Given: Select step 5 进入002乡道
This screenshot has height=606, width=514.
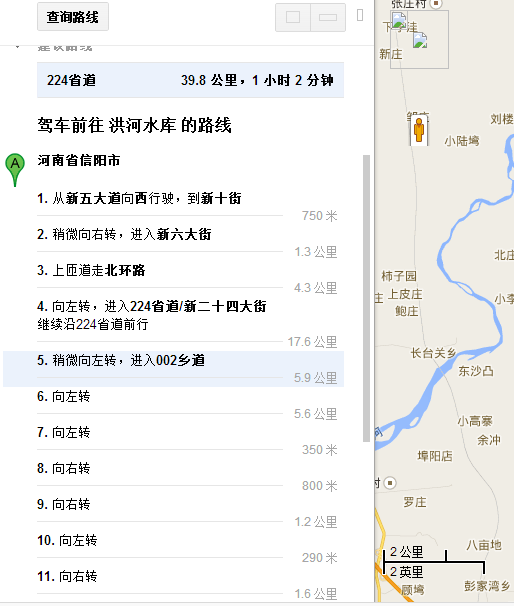Looking at the screenshot, I should [173, 369].
